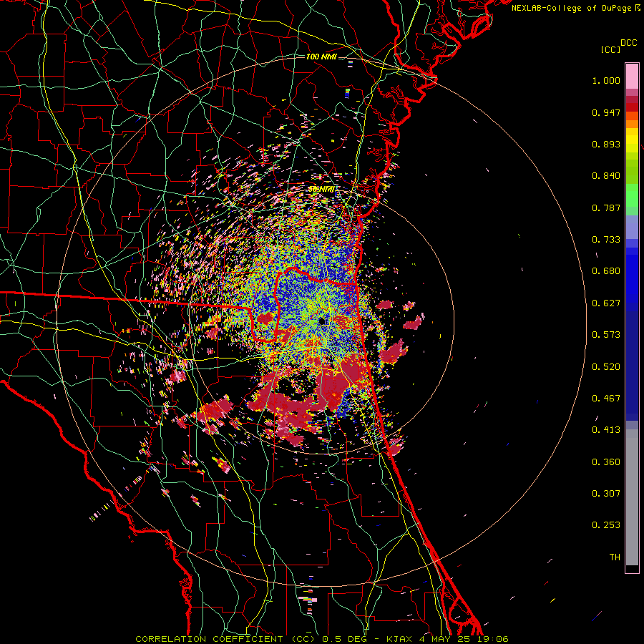Click the KJAX station identifier in caption
Image resolution: width=644 pixels, height=644 pixels.
click(401, 639)
